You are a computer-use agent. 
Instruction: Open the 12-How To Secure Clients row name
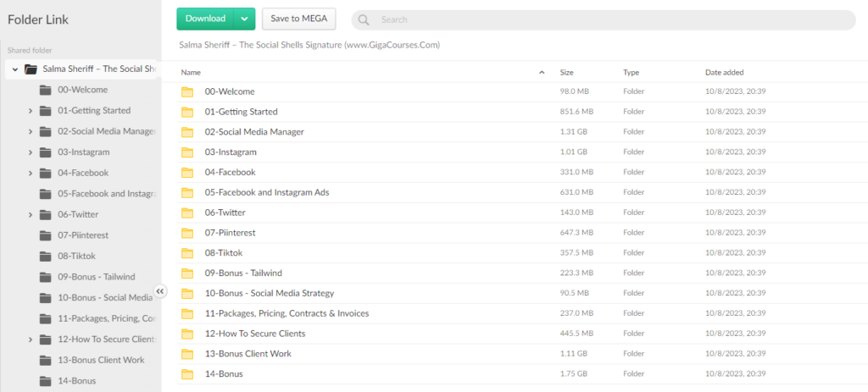click(255, 334)
